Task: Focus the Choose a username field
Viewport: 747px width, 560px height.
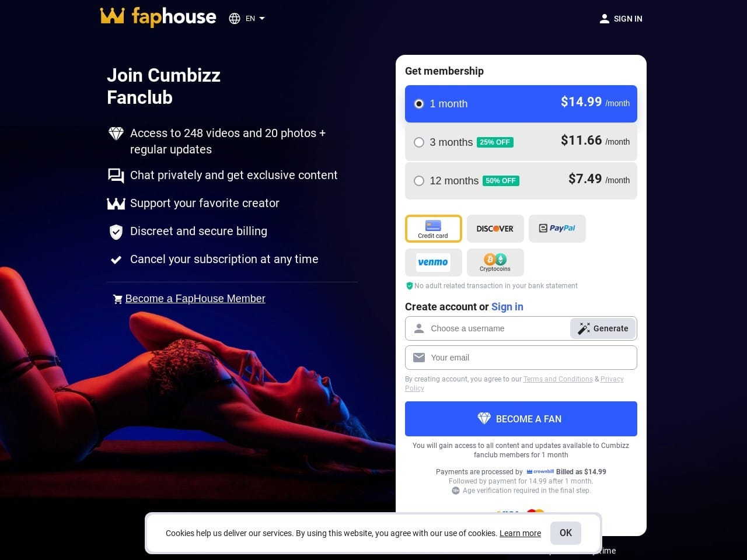Action: 488,328
